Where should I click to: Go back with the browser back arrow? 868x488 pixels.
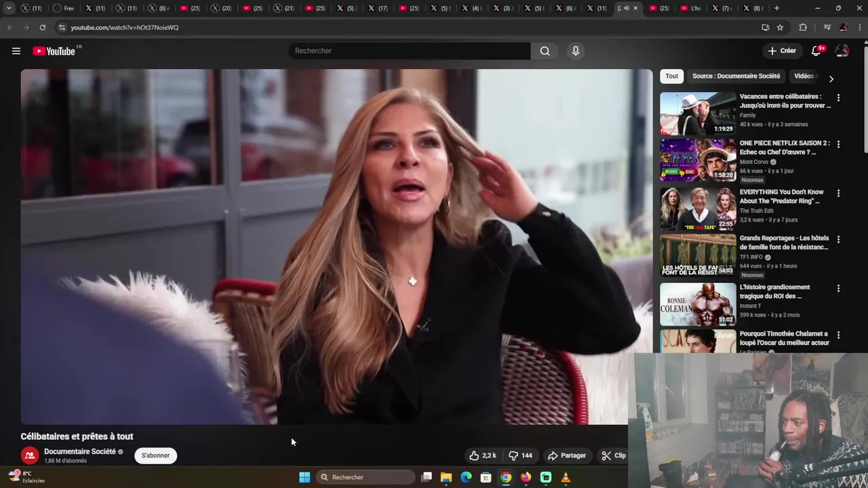click(9, 27)
